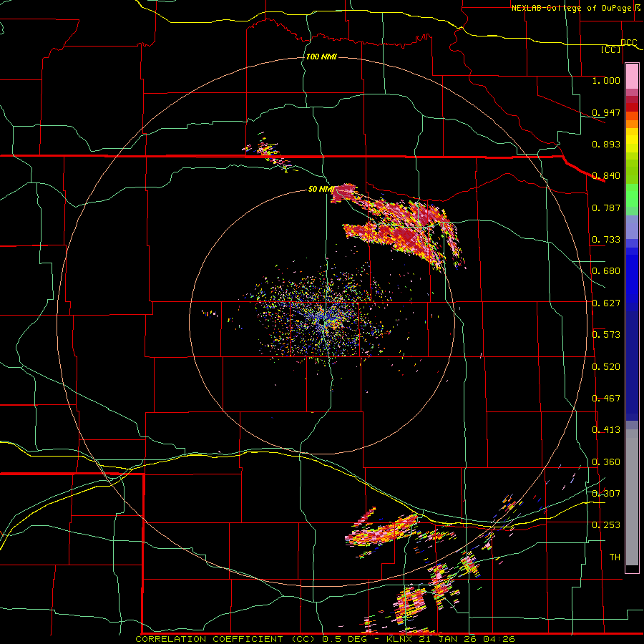Select the 0.787 scale value
This screenshot has height=644, width=644.
[x=606, y=208]
